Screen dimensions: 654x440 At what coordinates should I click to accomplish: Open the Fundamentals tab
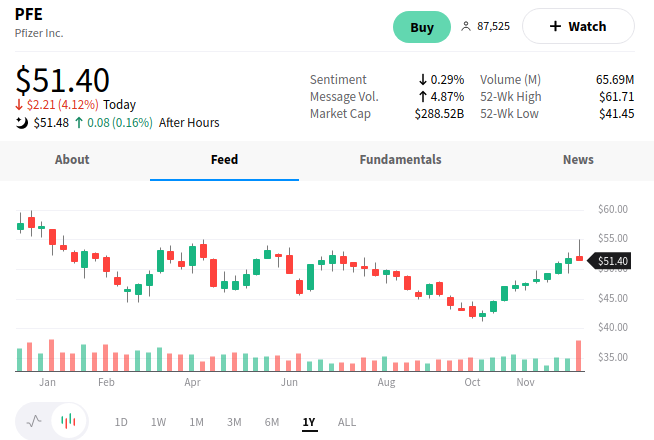(x=400, y=160)
